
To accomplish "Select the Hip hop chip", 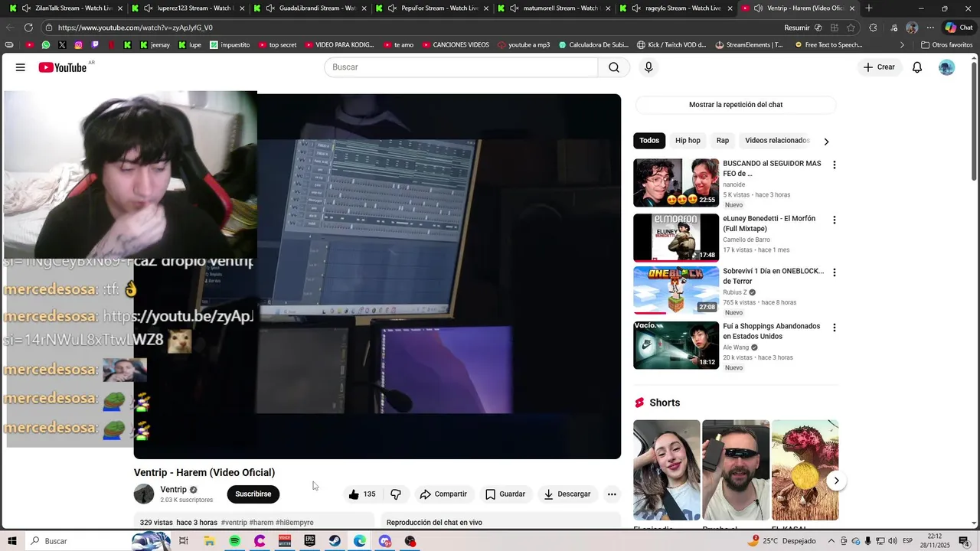I will click(688, 141).
